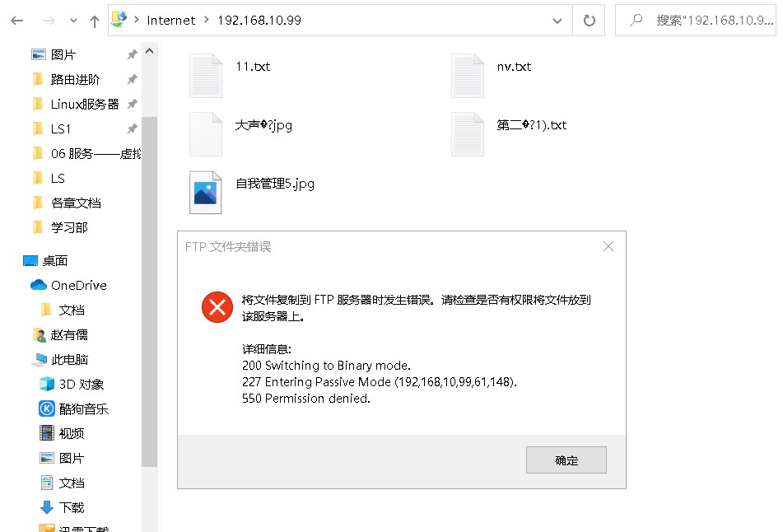Close the FTP 文件夹错误 dialog

point(608,246)
